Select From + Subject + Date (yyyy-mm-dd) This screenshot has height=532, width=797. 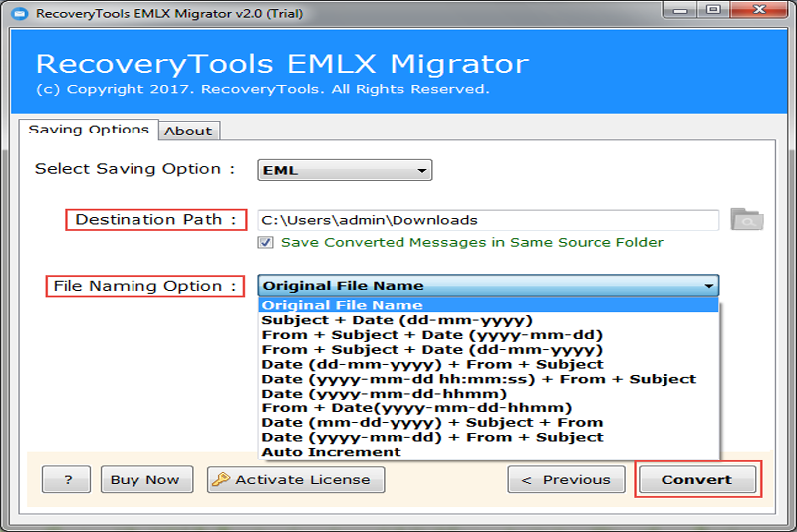coord(488,335)
